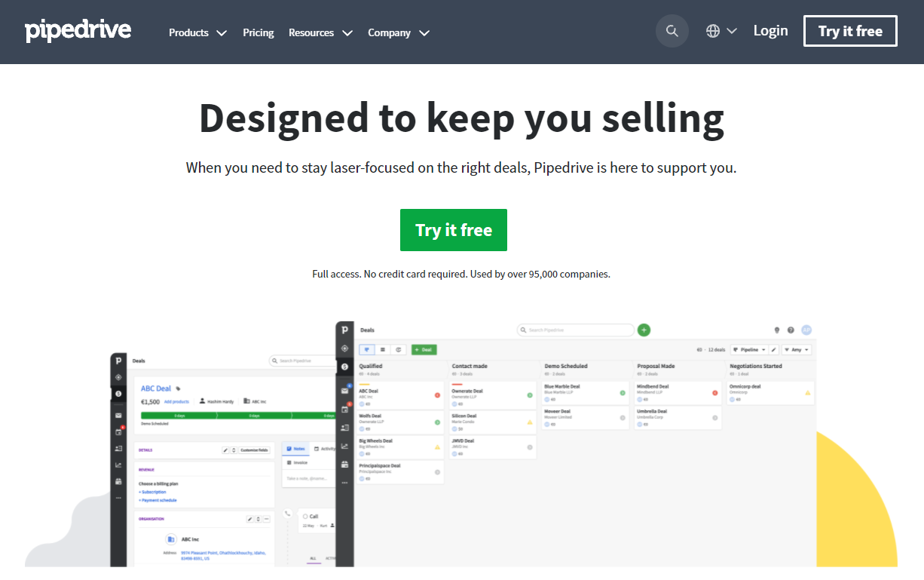924x580 pixels.
Task: Click the green Try it free button
Action: click(x=454, y=230)
